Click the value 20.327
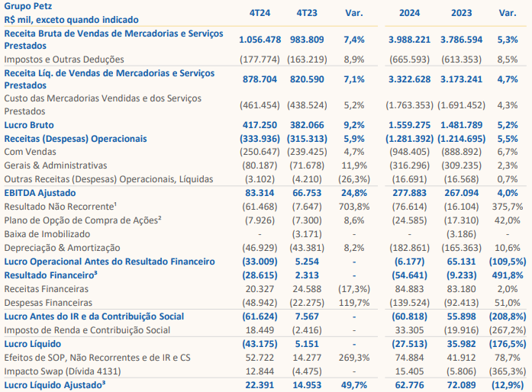Image resolution: width=532 pixels, height=392 pixels. point(260,289)
